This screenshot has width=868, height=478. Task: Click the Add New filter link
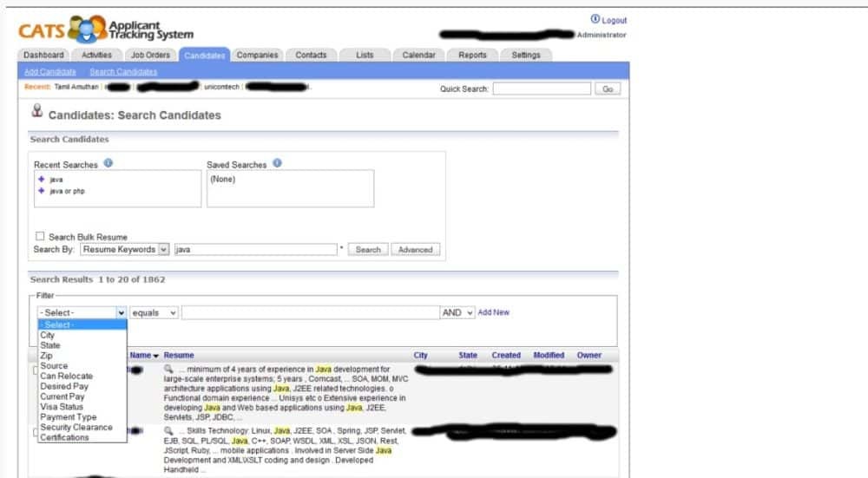pos(493,312)
